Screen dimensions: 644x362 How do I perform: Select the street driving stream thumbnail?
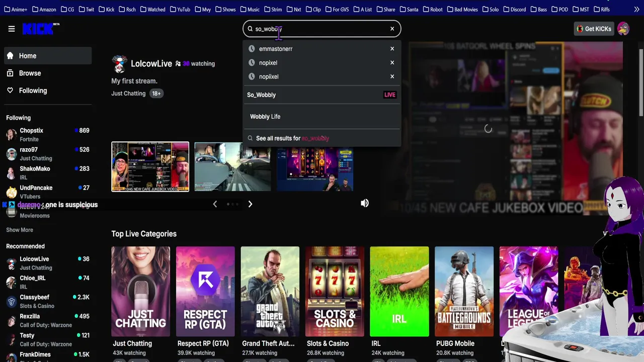point(232,166)
